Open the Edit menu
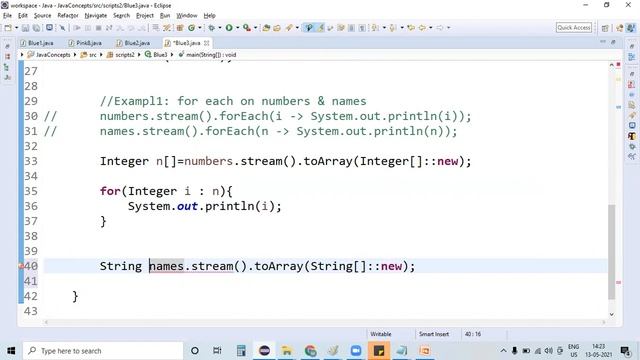Screen dimensions: 640x360 click(22, 16)
